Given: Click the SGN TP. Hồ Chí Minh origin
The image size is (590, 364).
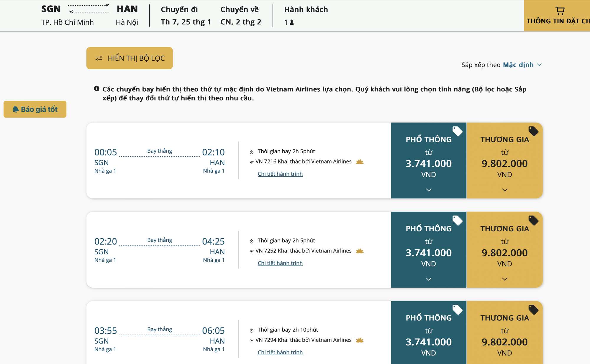Looking at the screenshot, I should [x=67, y=16].
